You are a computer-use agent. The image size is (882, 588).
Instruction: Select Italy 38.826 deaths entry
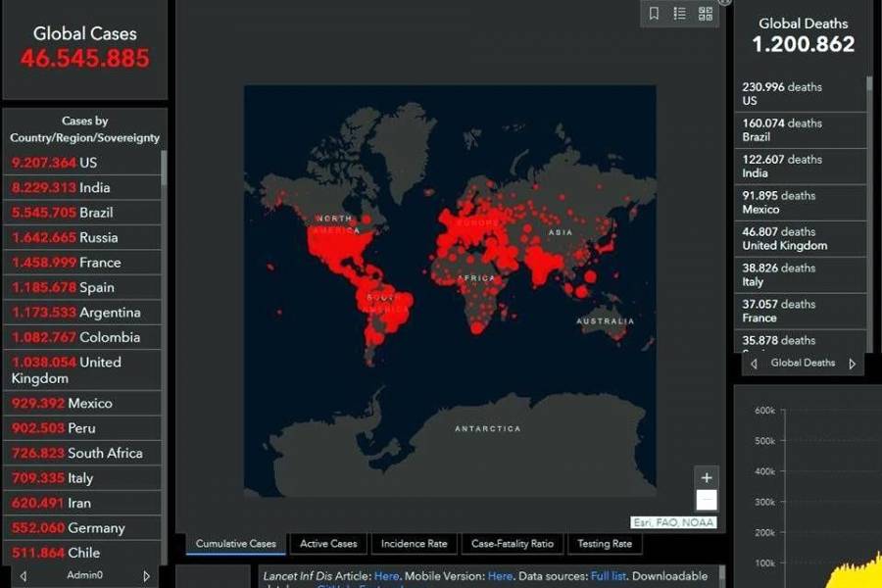click(800, 274)
